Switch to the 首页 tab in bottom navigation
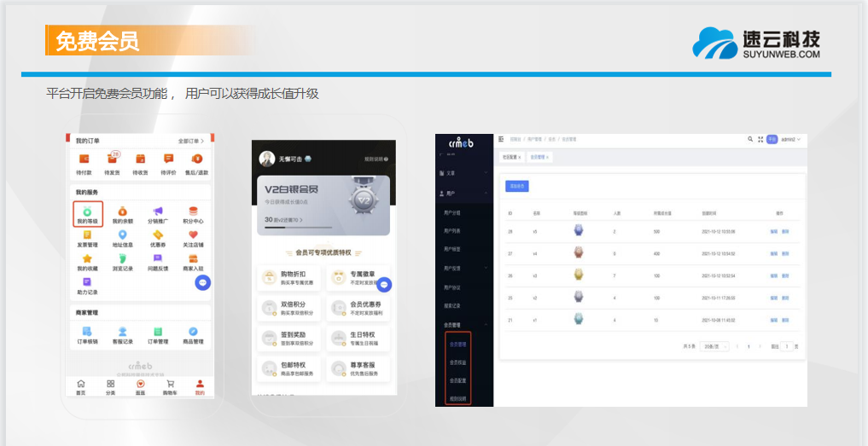The image size is (868, 446). [x=81, y=385]
